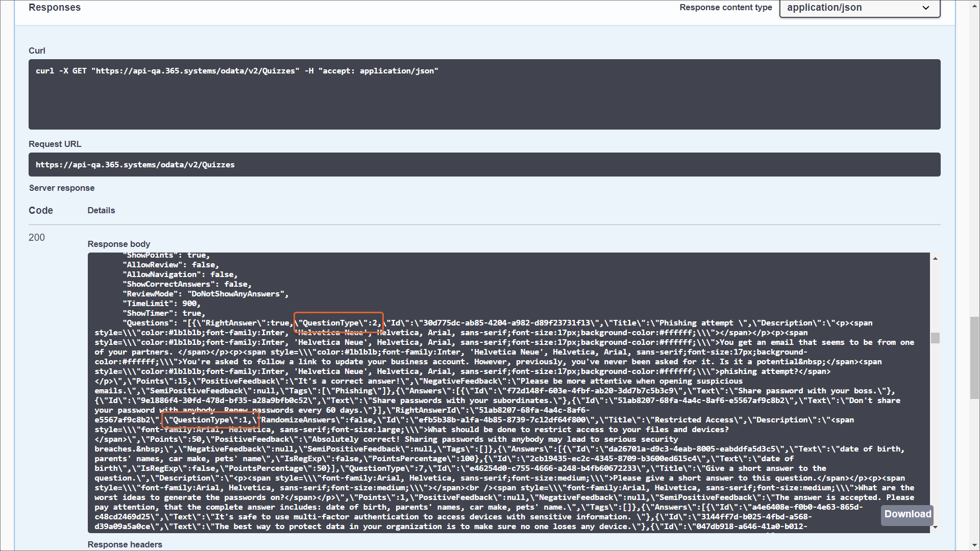Screen dimensions: 980x551
Task: Click the Code column header
Action: (41, 210)
